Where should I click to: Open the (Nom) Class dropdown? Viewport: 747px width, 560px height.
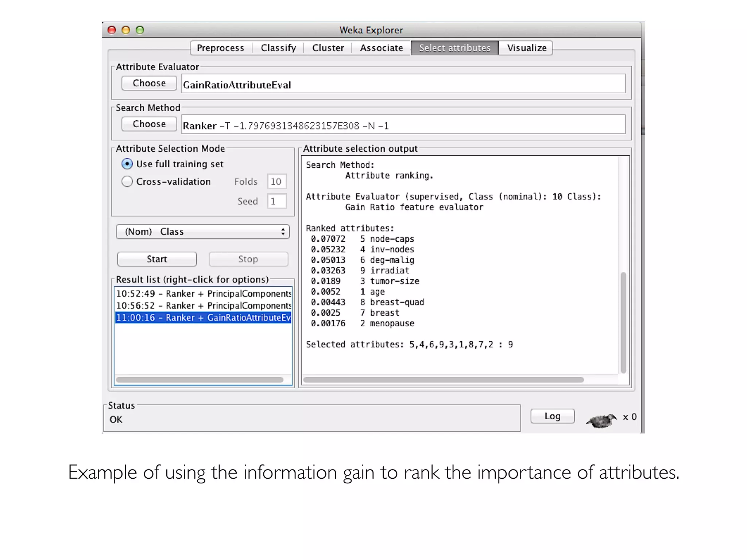[x=203, y=232]
